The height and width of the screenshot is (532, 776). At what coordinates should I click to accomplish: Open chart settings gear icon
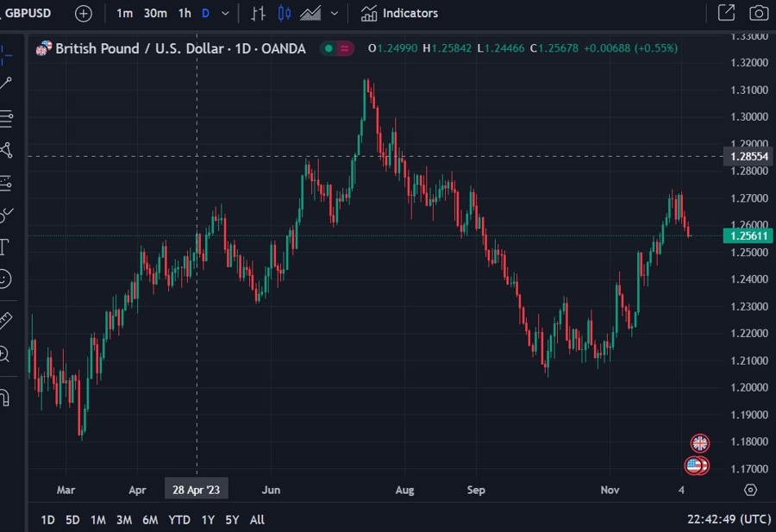(750, 490)
